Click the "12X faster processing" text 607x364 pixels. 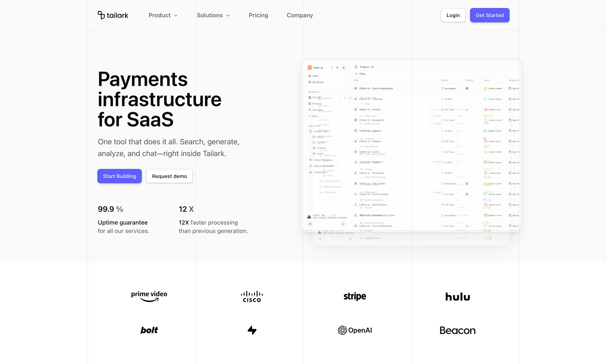pos(208,222)
